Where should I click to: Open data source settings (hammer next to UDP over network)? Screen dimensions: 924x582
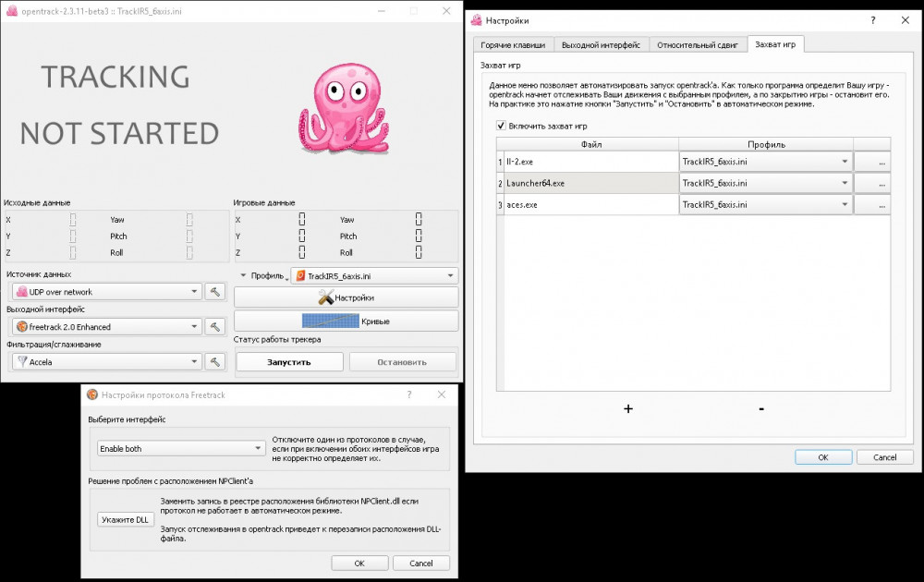click(x=215, y=292)
